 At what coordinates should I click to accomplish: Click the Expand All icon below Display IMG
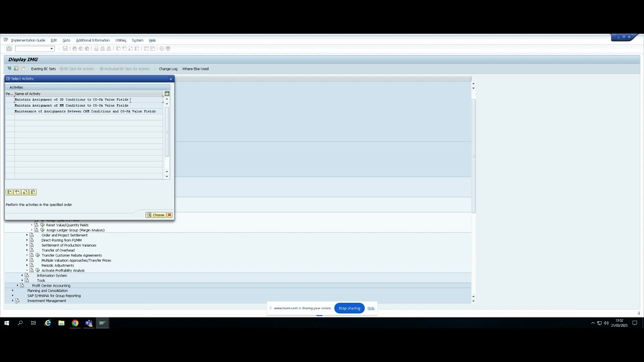click(x=9, y=69)
